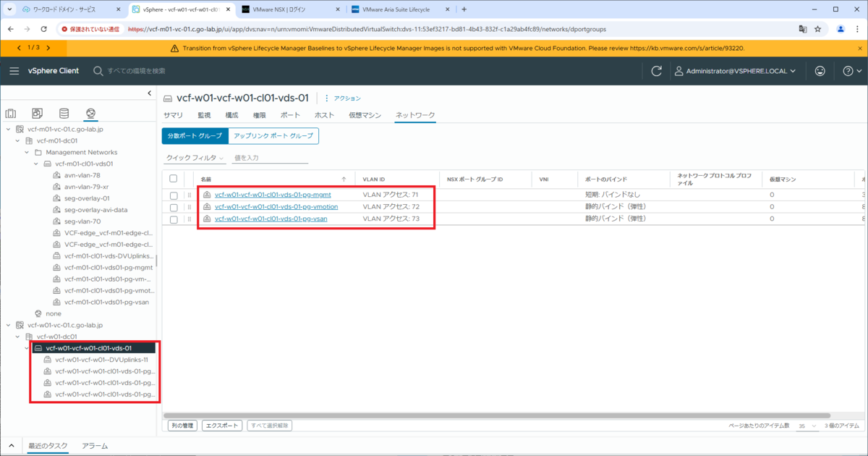Go to previous notification with left arrow

pyautogui.click(x=18, y=48)
